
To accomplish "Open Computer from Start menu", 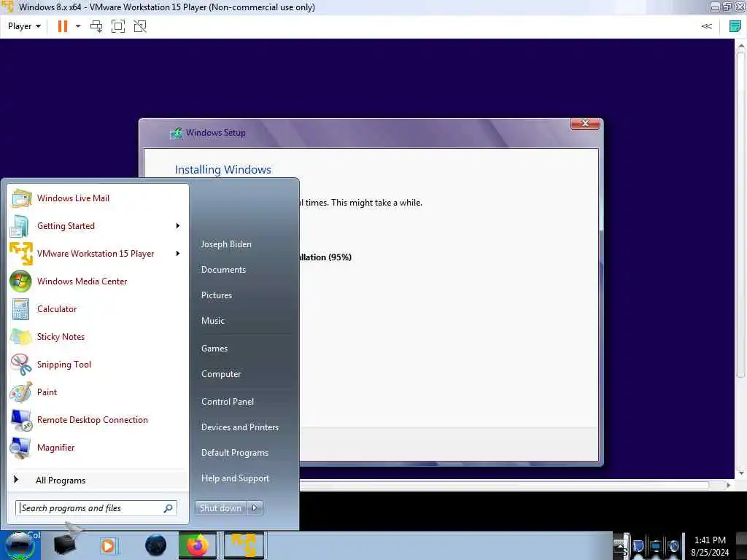I will click(221, 374).
